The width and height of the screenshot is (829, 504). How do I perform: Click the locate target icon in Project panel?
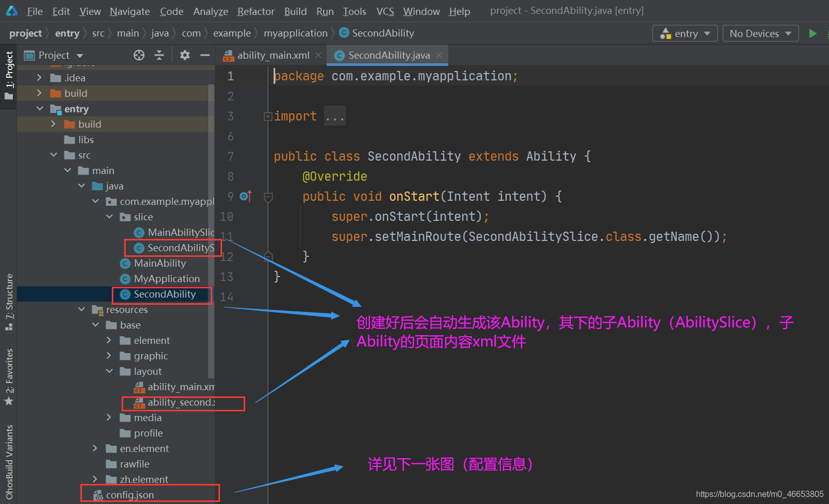[x=139, y=55]
